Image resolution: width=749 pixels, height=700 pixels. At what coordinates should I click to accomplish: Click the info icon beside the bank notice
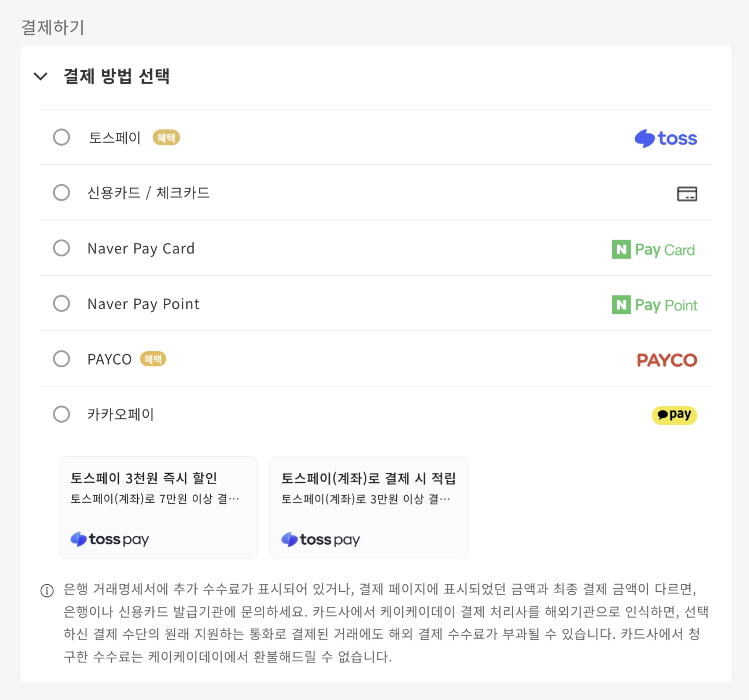[x=47, y=590]
